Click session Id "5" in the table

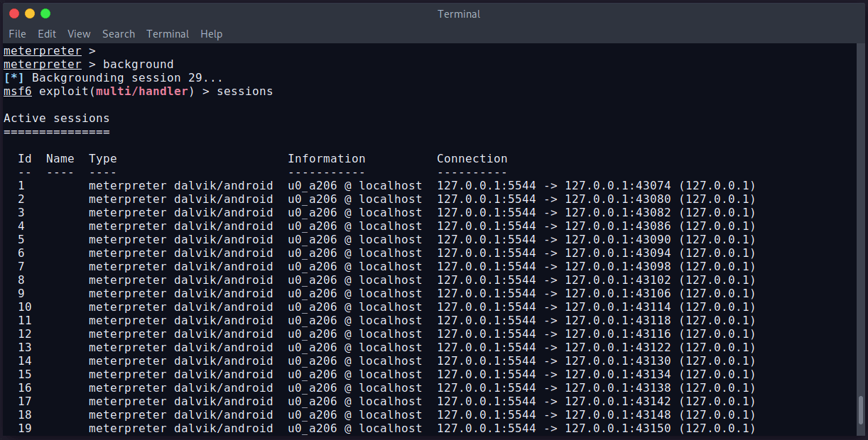21,240
